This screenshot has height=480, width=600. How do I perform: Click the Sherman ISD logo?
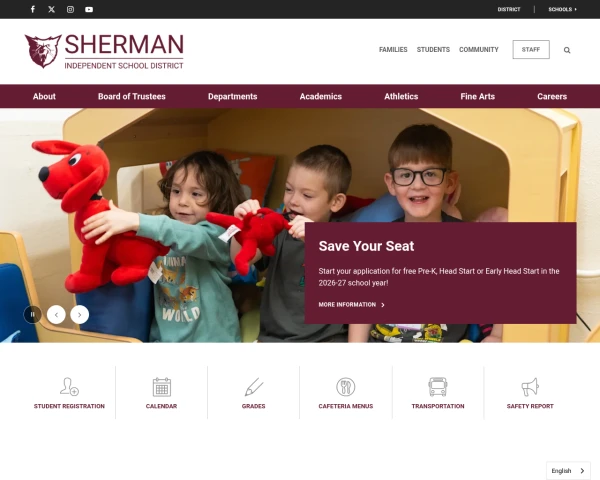(104, 51)
